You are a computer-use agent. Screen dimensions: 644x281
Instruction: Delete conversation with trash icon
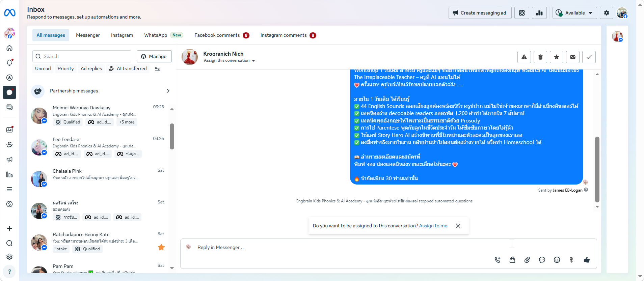click(x=540, y=57)
